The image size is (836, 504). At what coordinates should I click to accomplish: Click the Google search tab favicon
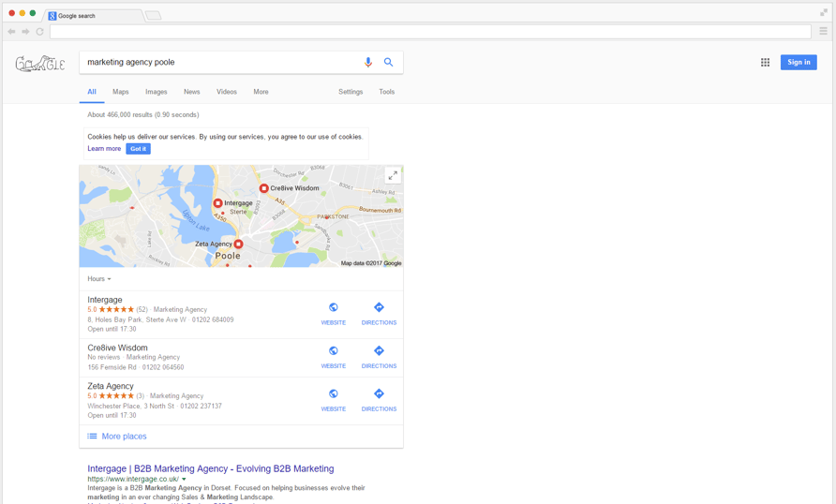(x=52, y=16)
